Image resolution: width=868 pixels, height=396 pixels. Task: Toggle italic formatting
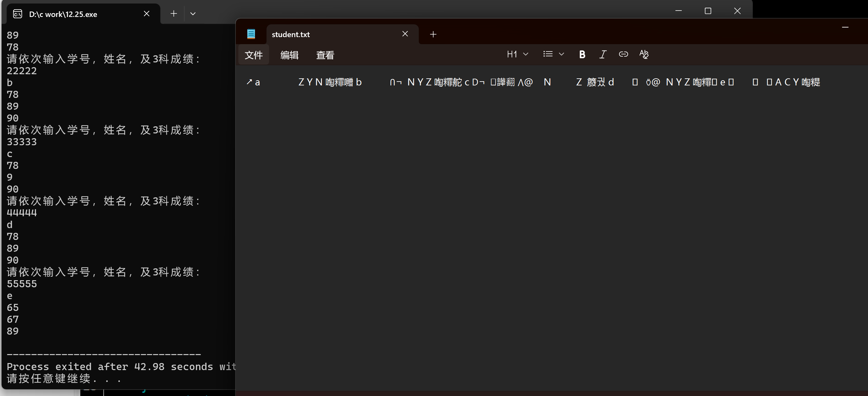[x=603, y=54]
